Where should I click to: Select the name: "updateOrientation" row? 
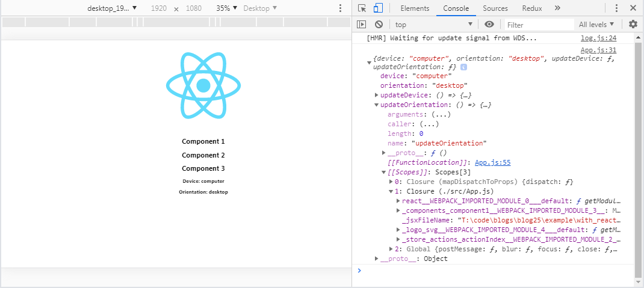(437, 143)
